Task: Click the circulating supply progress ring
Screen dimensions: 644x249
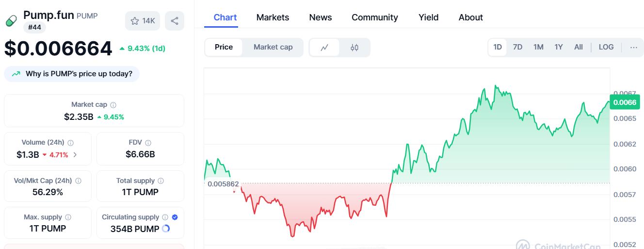Action: click(166, 229)
